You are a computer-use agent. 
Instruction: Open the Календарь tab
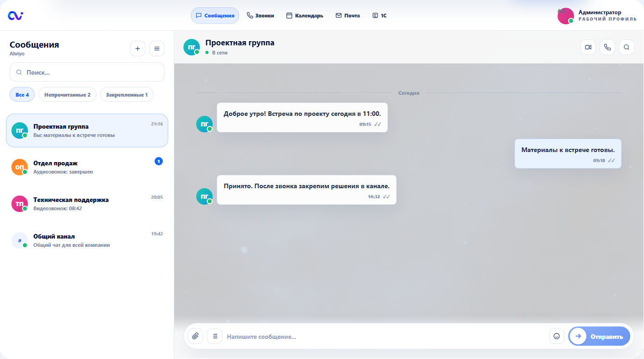click(305, 16)
